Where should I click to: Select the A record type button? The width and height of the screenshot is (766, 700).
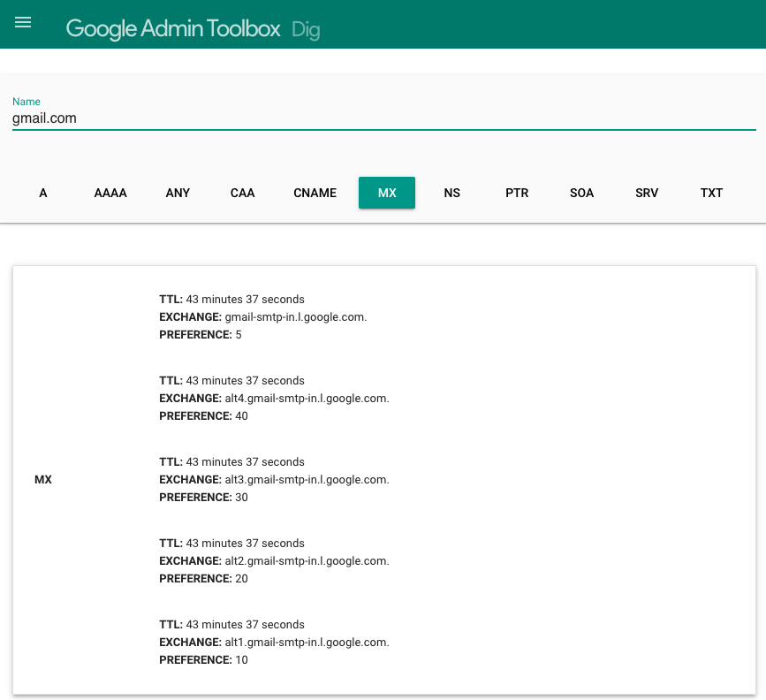tap(43, 193)
